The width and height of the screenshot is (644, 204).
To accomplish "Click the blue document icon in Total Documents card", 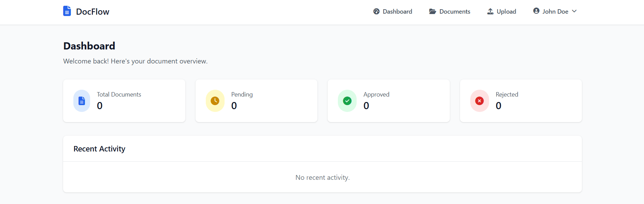I will click(82, 101).
